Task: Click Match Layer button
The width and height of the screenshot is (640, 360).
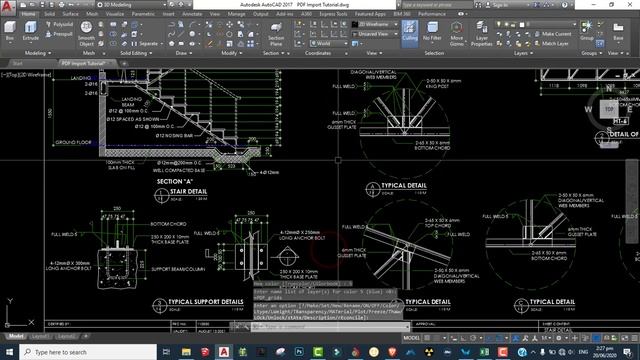Action: [551, 43]
